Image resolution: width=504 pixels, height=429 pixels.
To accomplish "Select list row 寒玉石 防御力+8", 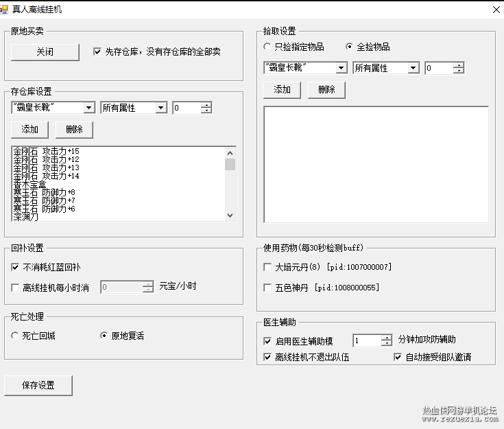I will [119, 192].
